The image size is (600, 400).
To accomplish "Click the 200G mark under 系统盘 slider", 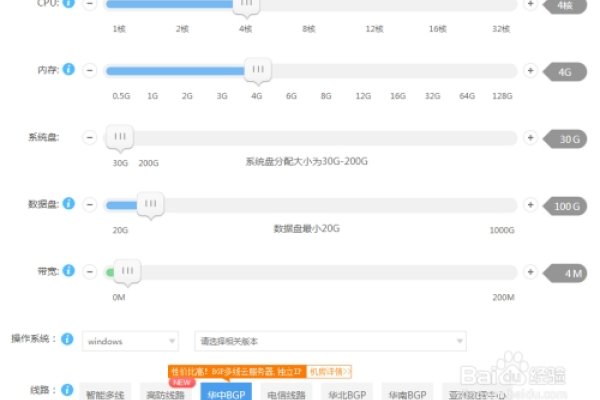I will [x=148, y=163].
